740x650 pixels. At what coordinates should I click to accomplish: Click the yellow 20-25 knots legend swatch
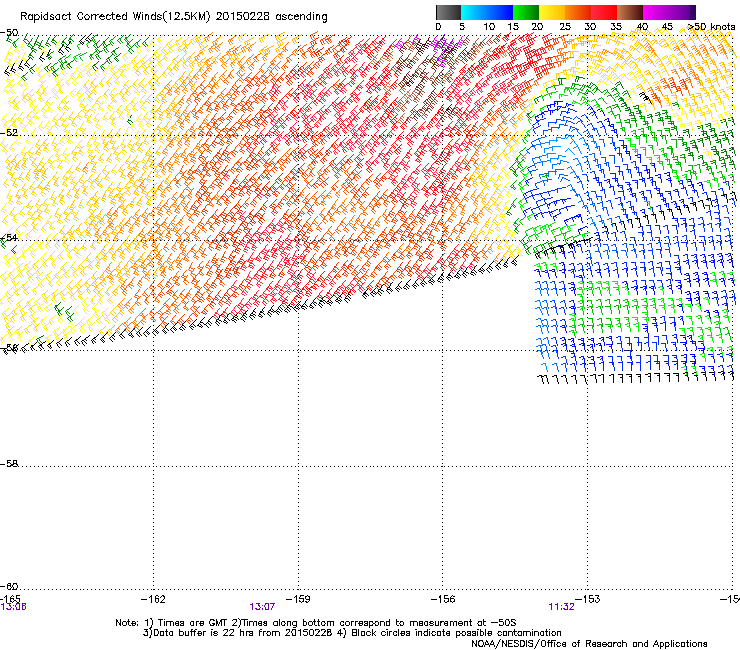pyautogui.click(x=552, y=12)
